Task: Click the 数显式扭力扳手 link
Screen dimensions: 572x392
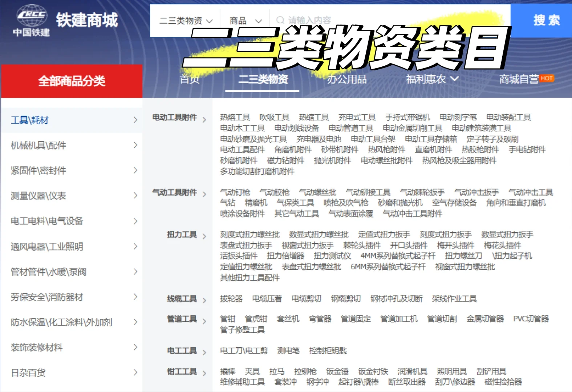Action: point(507,235)
